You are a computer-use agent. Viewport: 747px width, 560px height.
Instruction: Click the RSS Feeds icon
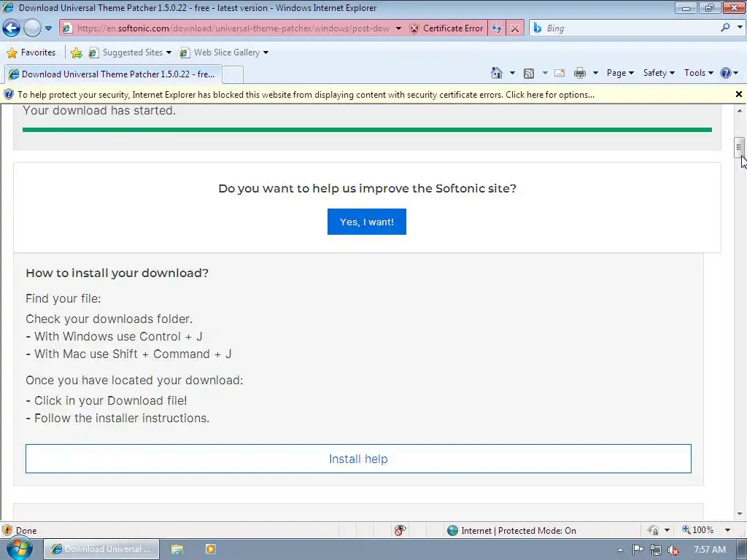(x=529, y=74)
